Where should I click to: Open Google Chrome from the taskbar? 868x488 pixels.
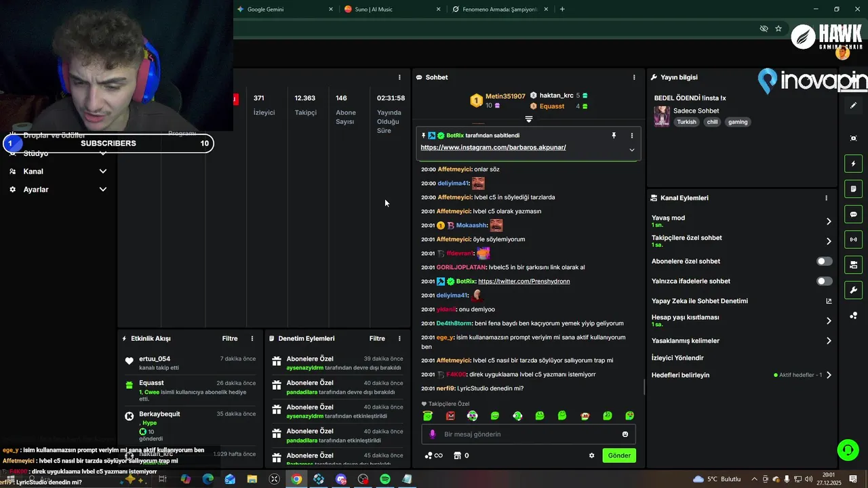pos(296,479)
